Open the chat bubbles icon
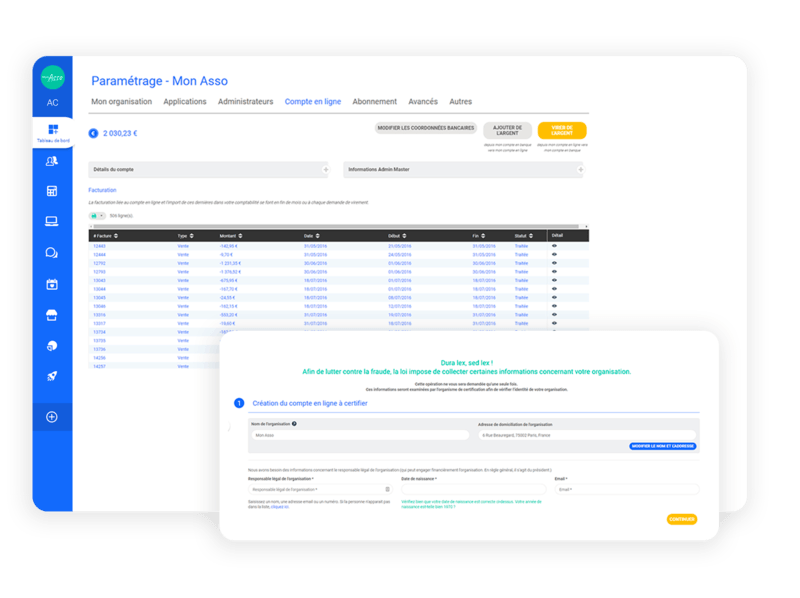 pyautogui.click(x=52, y=253)
